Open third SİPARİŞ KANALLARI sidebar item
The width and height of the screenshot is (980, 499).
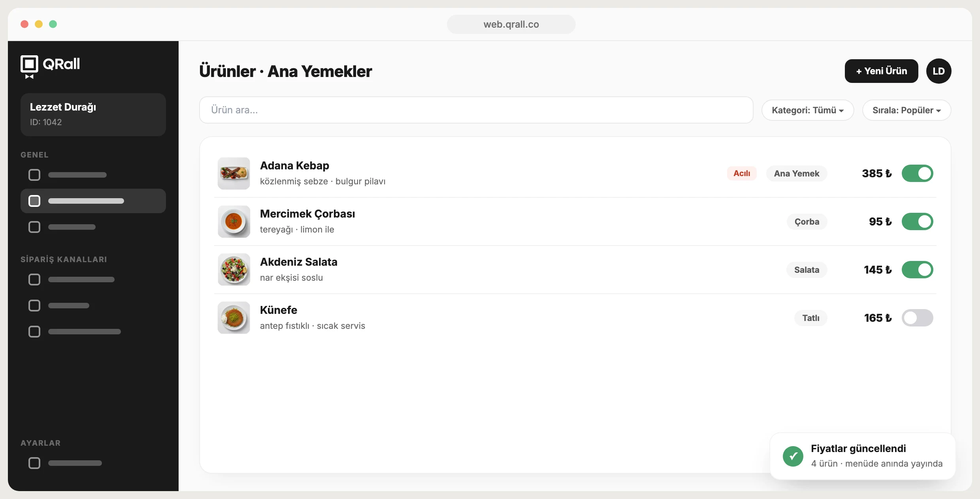[93, 332]
